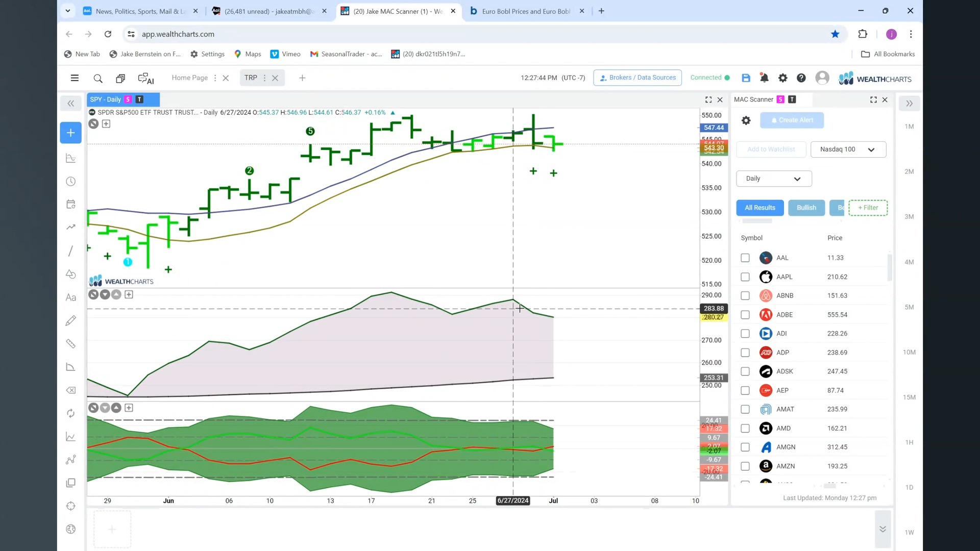Open All Bookmarks folder
This screenshot has width=980, height=551.
coord(888,54)
